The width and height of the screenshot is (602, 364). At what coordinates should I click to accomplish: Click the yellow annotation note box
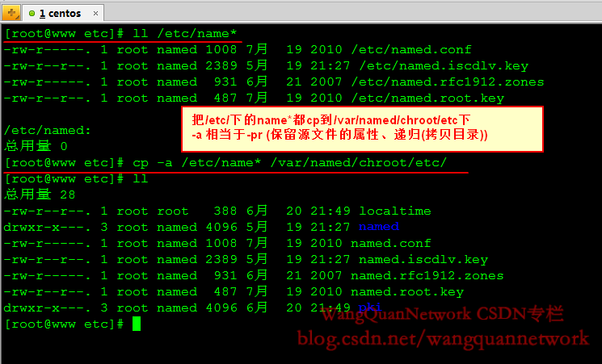click(x=362, y=129)
